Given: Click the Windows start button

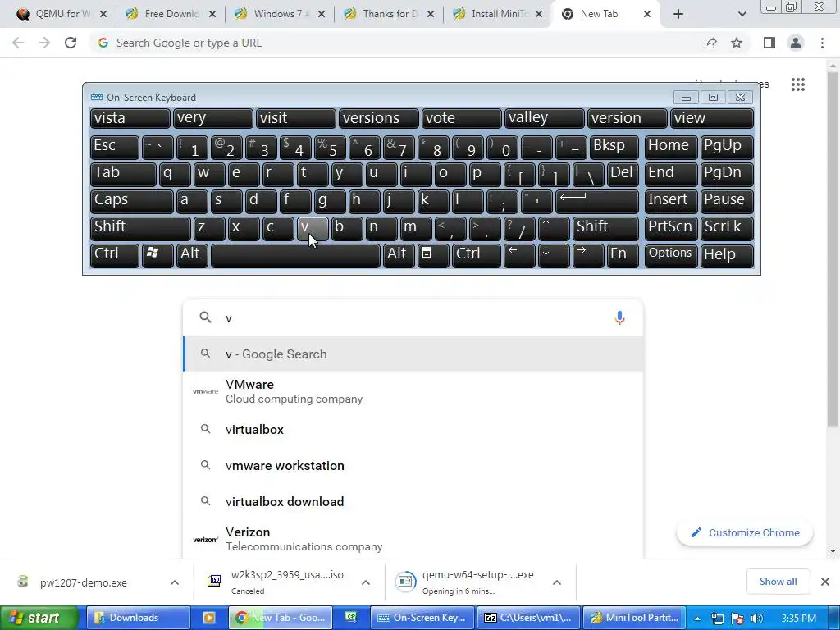Looking at the screenshot, I should [39, 618].
